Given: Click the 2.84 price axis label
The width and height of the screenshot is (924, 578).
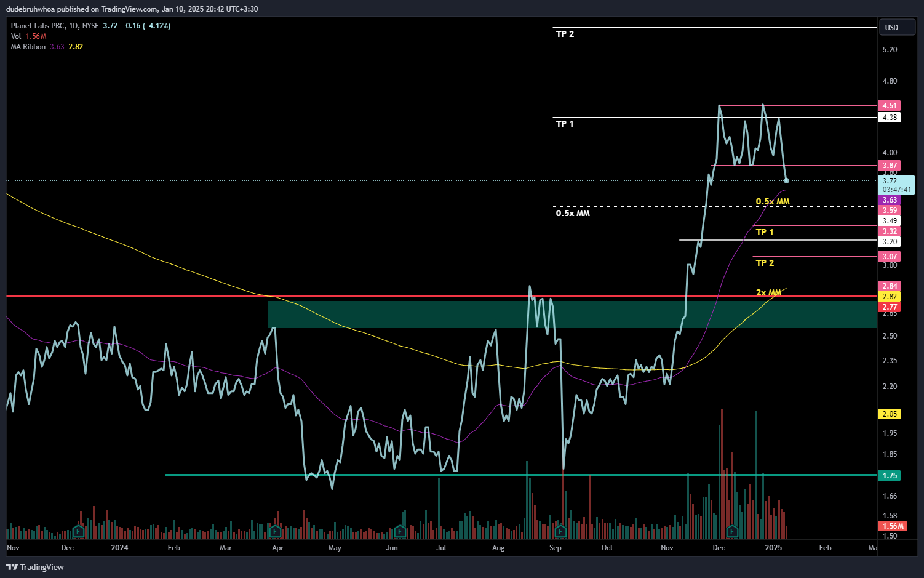Looking at the screenshot, I should tap(890, 286).
